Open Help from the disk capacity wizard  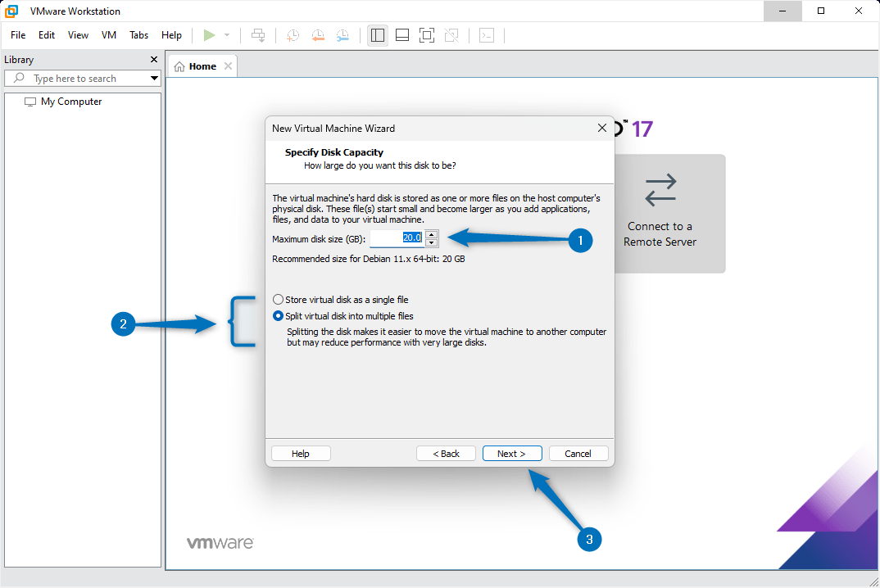click(301, 453)
